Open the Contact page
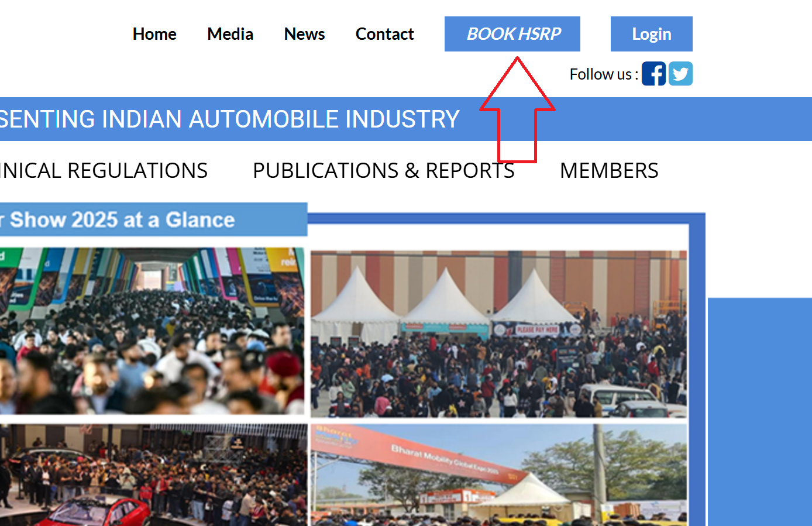The height and width of the screenshot is (526, 812). click(x=384, y=34)
